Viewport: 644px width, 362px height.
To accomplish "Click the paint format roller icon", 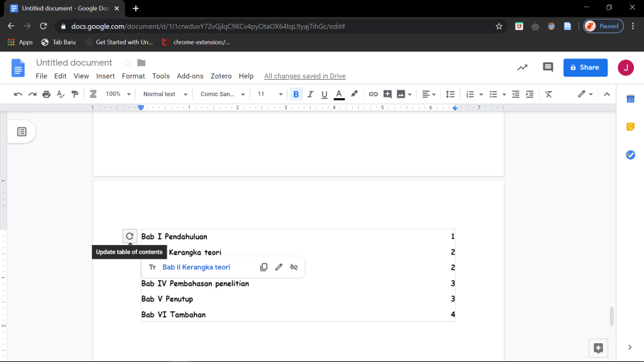I will coord(75,94).
